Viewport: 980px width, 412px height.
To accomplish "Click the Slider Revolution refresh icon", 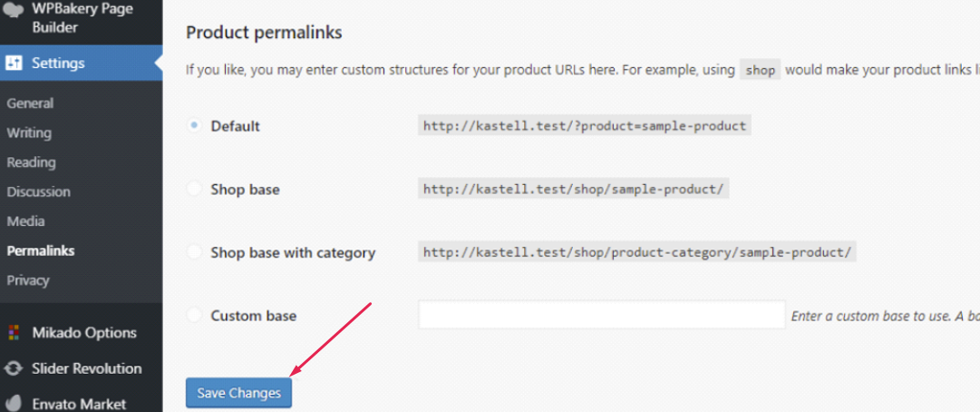I will (x=14, y=368).
